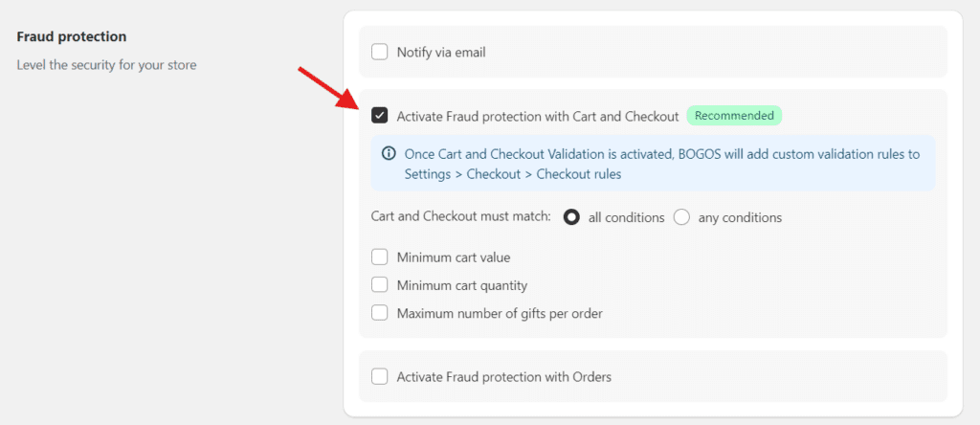Tick the Minimum cart value checkbox
Image resolution: width=980 pixels, height=425 pixels.
point(380,257)
